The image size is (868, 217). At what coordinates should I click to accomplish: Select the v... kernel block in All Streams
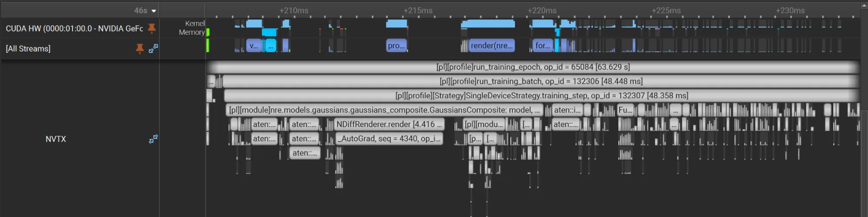tap(254, 45)
